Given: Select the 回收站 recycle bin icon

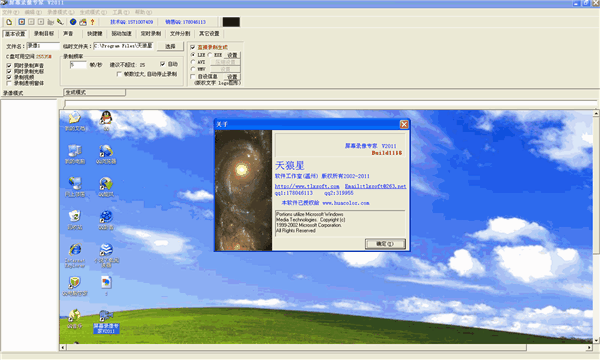Looking at the screenshot, I should point(75,220).
